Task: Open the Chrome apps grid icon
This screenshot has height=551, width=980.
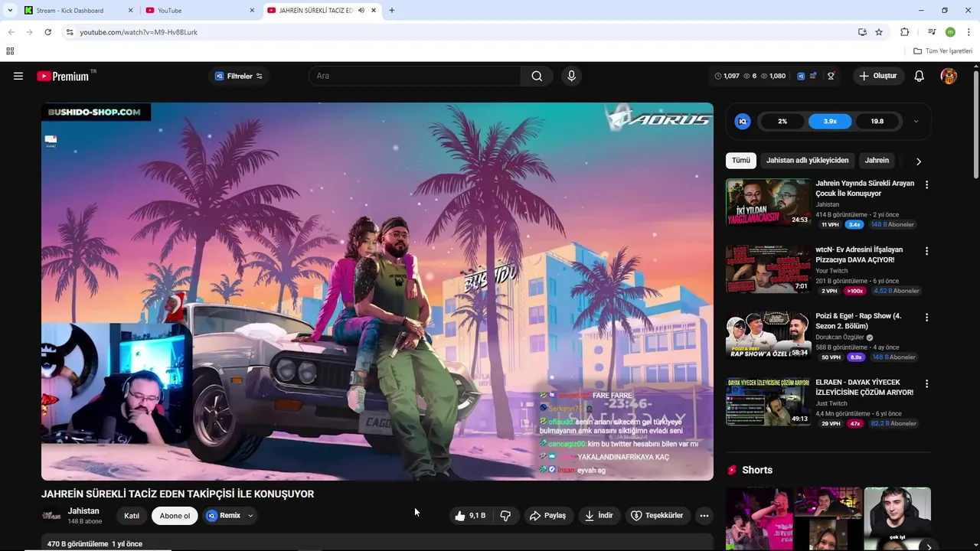Action: click(x=10, y=51)
